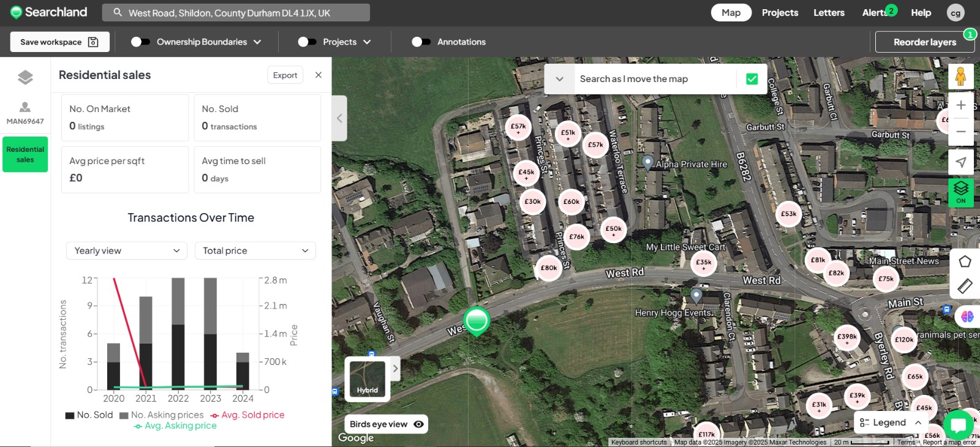Viewport: 980px width, 447px height.
Task: Zoom in on the map
Action: point(961,105)
